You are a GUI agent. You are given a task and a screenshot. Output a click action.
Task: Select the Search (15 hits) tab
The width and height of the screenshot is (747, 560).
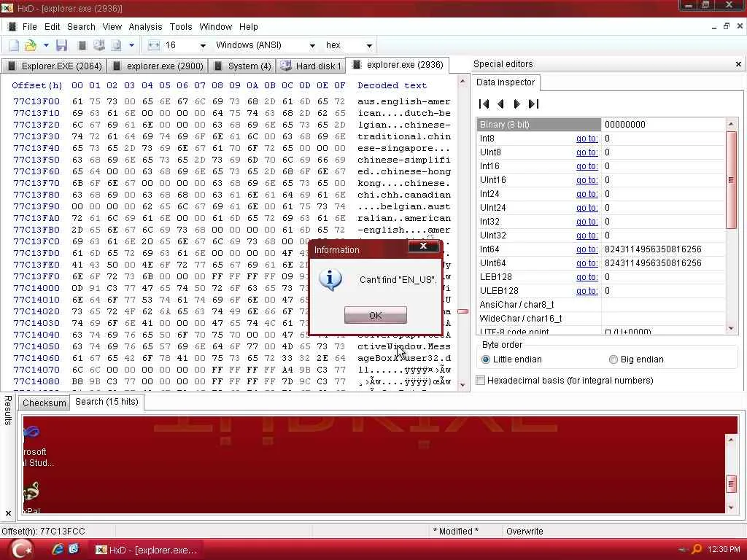point(107,402)
